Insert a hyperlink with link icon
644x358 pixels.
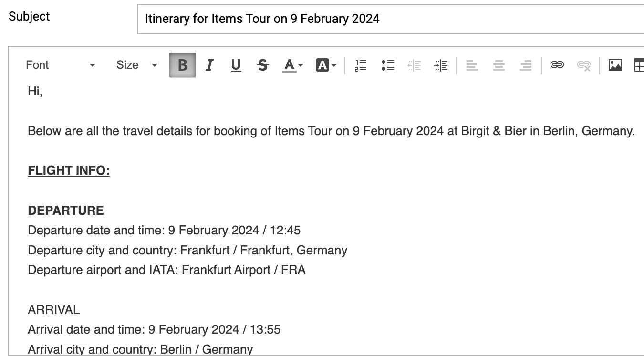pyautogui.click(x=557, y=65)
